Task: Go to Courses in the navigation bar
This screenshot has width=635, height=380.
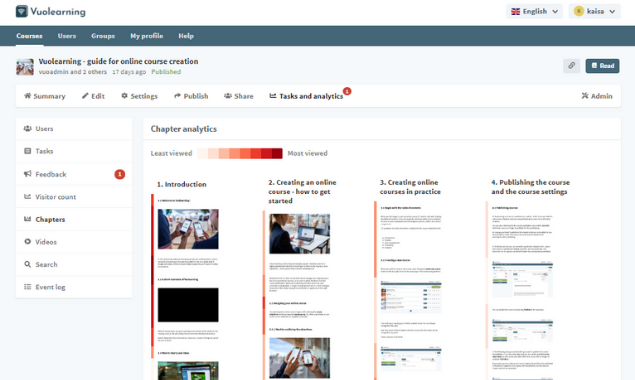Action: click(x=29, y=36)
